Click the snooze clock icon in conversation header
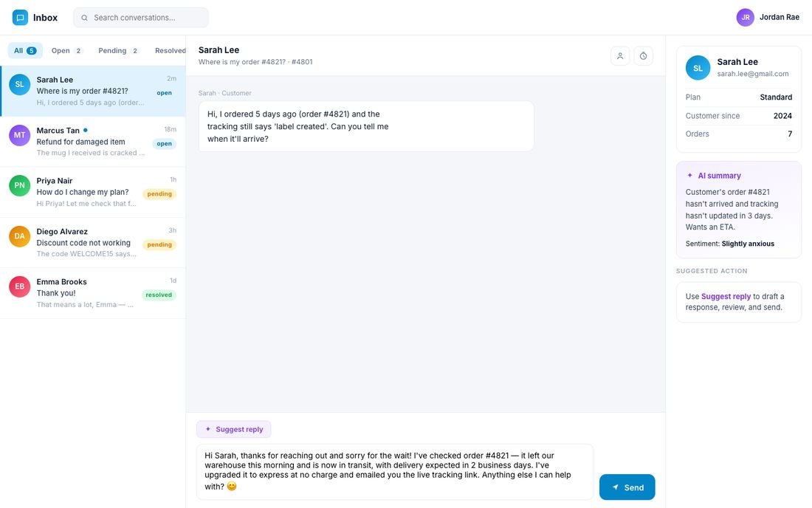The height and width of the screenshot is (508, 812). tap(643, 56)
